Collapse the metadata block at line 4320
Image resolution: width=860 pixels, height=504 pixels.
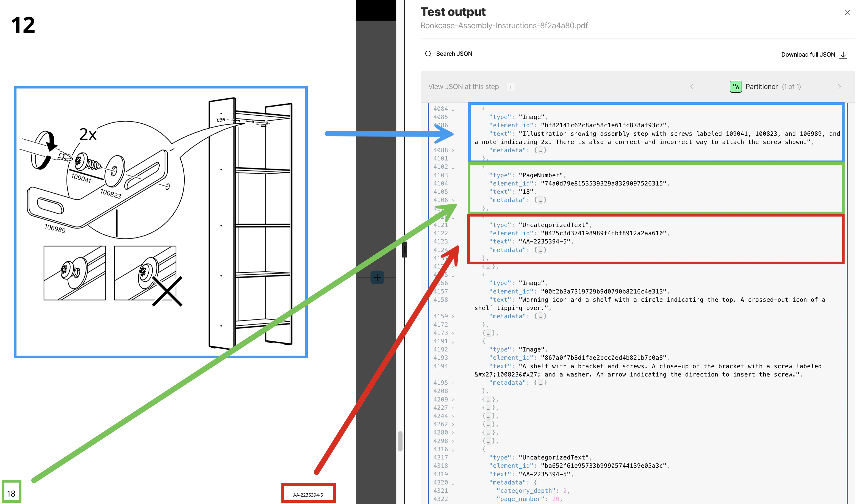453,483
